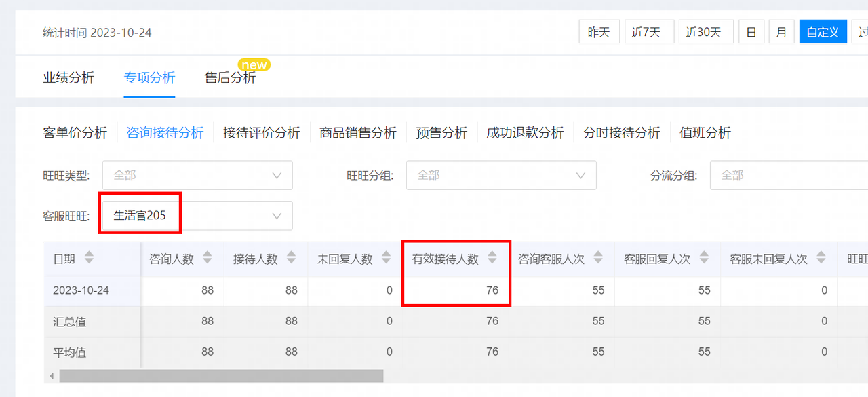Sort the 咨询人数 column
Viewport: 868px width, 397px height.
click(208, 259)
